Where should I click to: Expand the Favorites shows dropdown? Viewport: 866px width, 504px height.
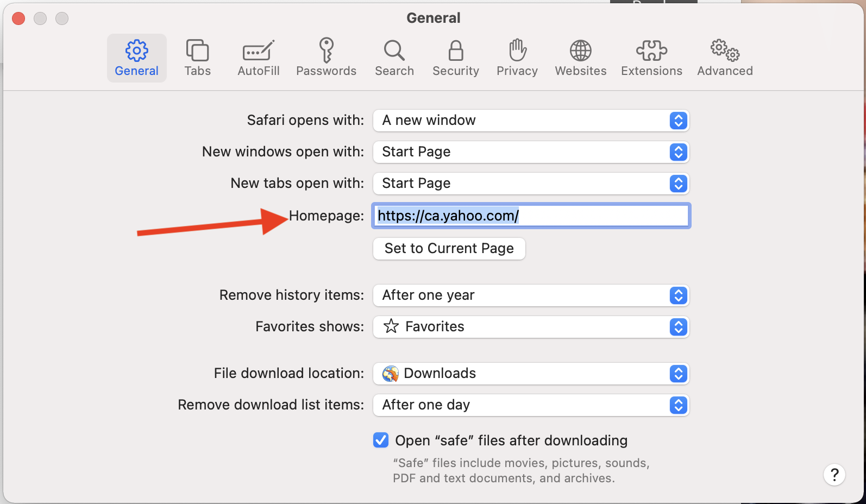pos(531,327)
